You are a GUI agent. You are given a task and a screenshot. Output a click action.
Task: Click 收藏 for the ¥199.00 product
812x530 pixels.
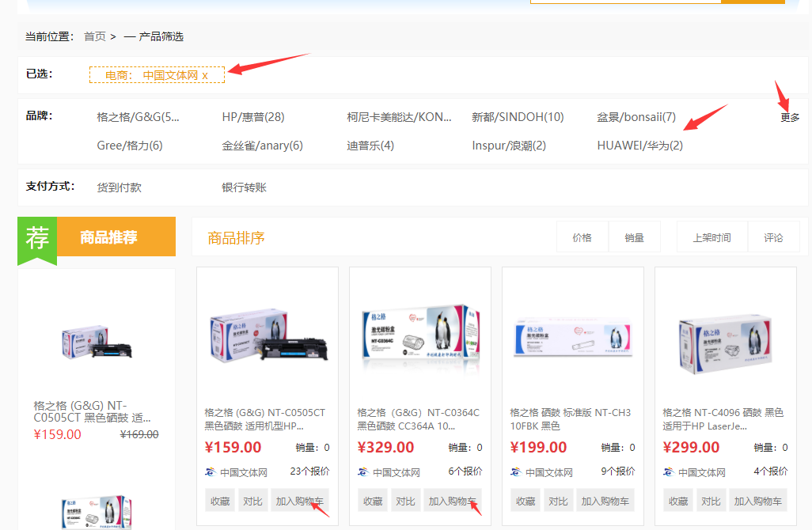pos(526,501)
